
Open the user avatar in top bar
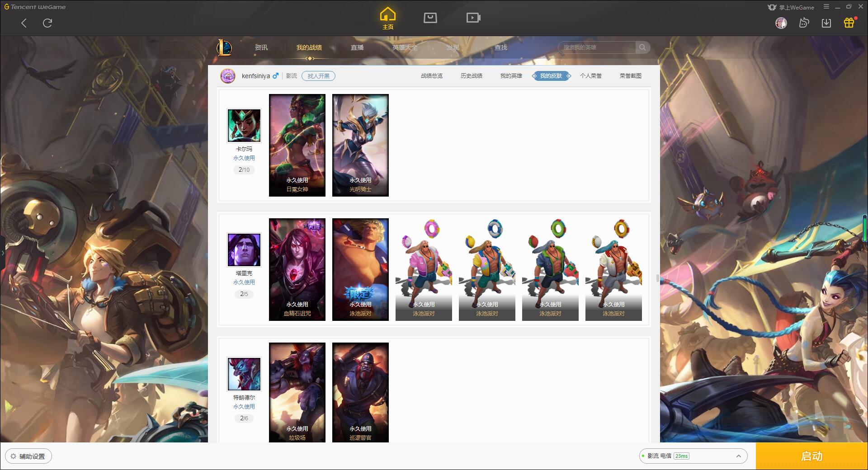[781, 23]
